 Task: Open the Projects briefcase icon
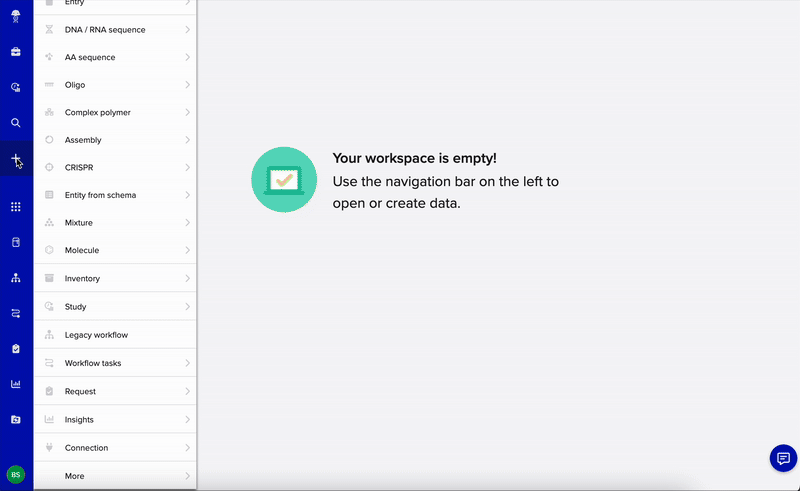(x=15, y=52)
